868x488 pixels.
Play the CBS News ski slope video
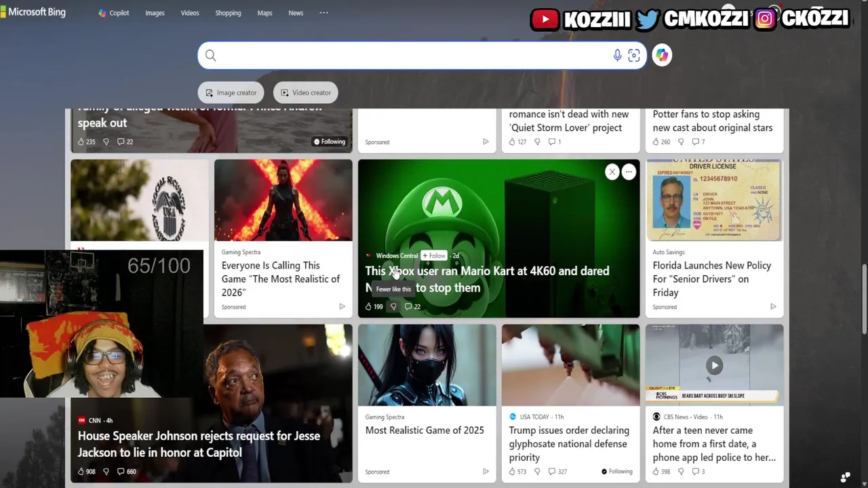coord(715,366)
